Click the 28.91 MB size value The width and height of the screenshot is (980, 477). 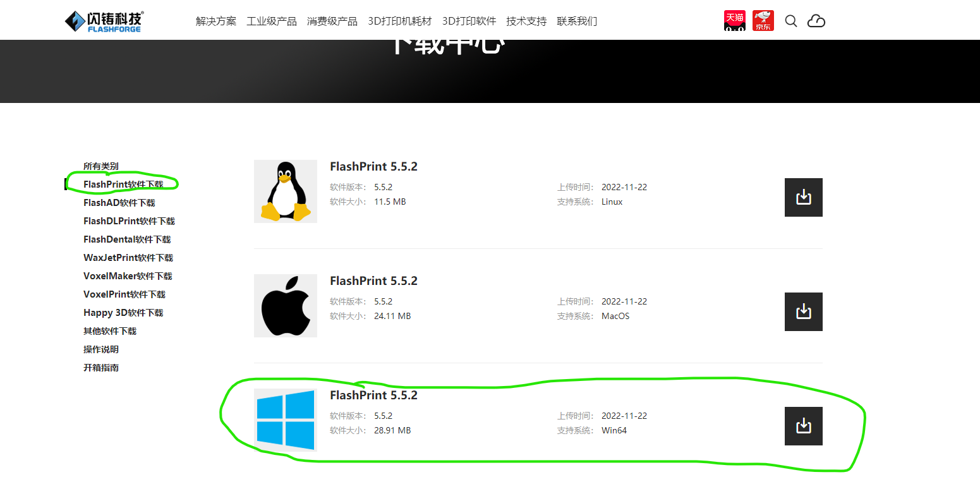click(392, 430)
